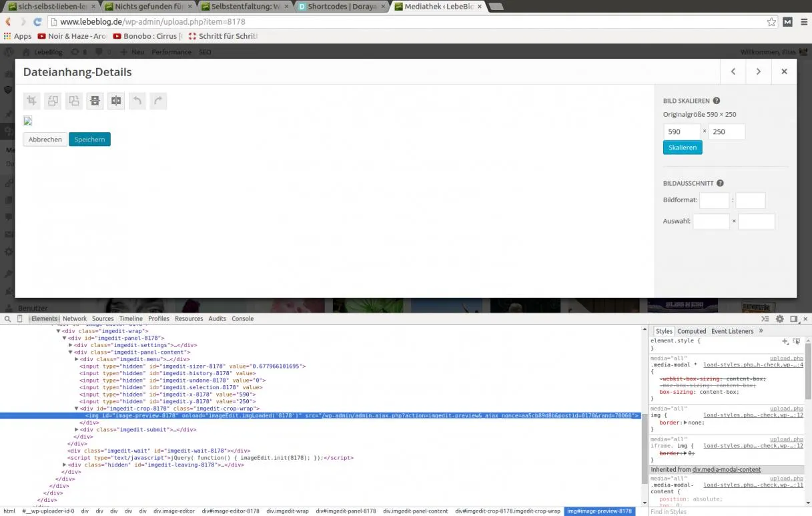
Task: Redo image edit
Action: [x=158, y=101]
